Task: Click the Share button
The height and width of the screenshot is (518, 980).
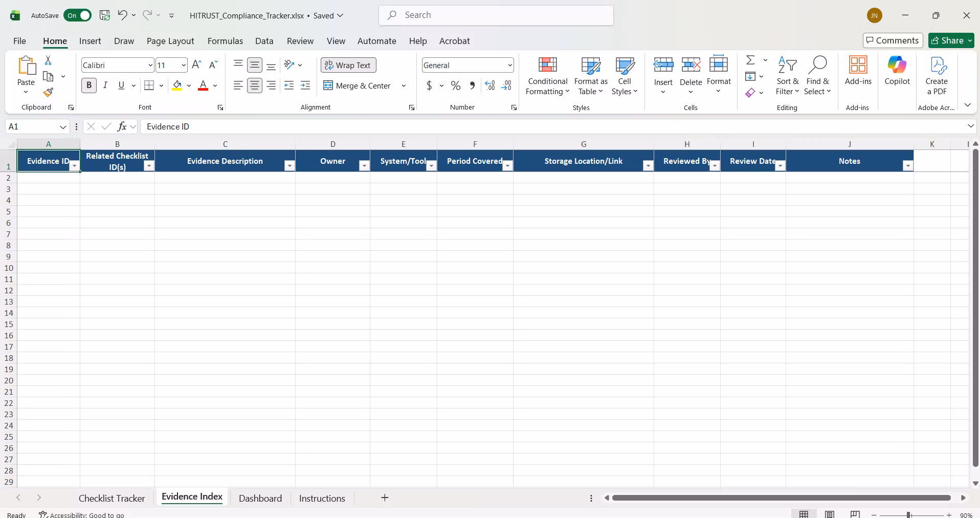Action: click(951, 40)
